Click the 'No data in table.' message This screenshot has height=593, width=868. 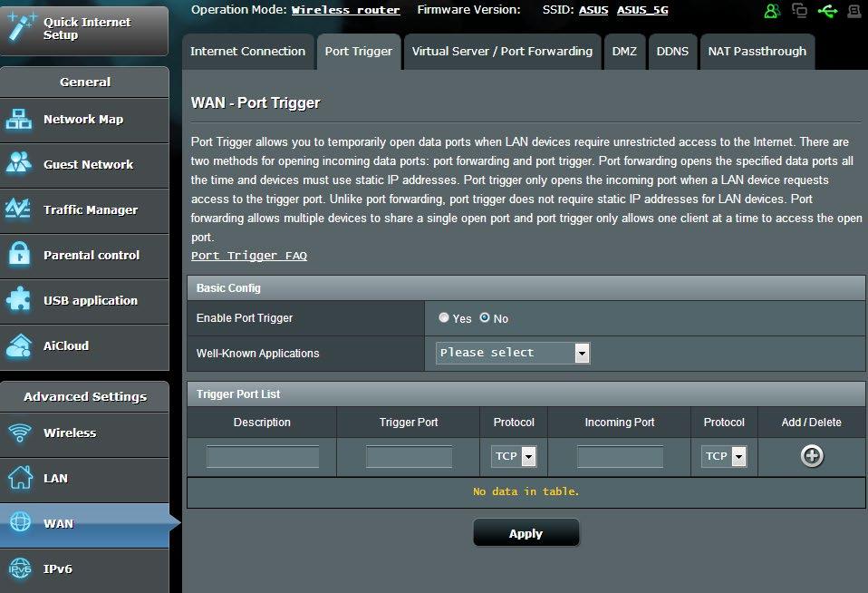526,491
